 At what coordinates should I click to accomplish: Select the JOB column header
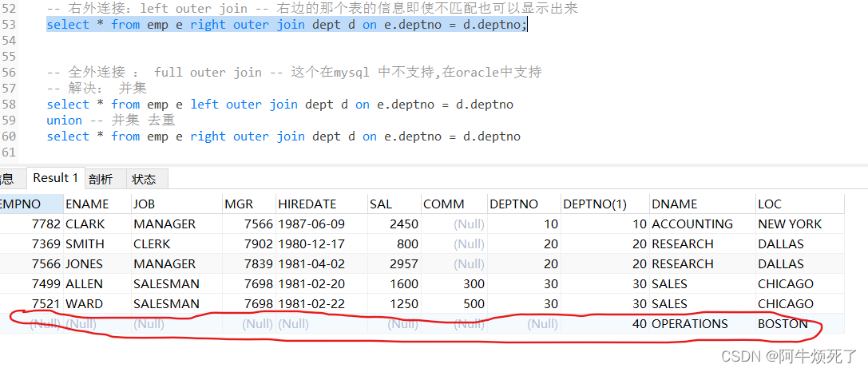(x=176, y=204)
